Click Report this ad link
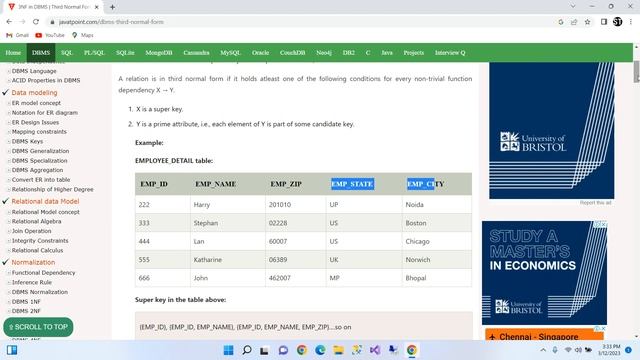 595,203
